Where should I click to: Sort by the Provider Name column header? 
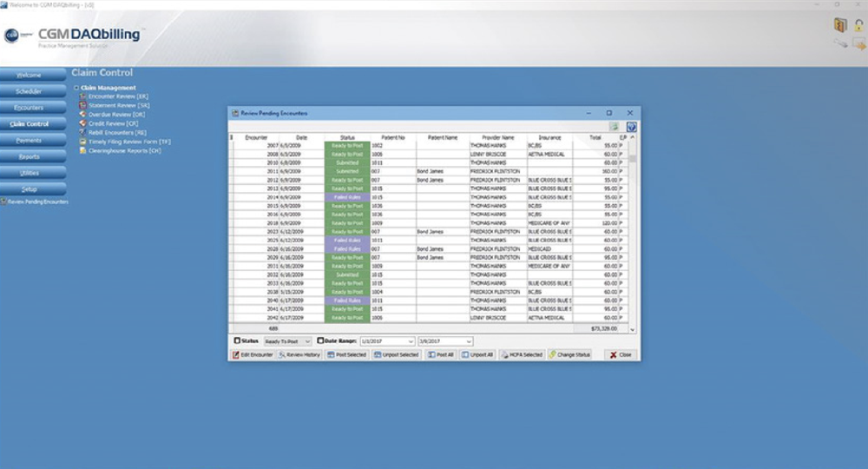498,137
